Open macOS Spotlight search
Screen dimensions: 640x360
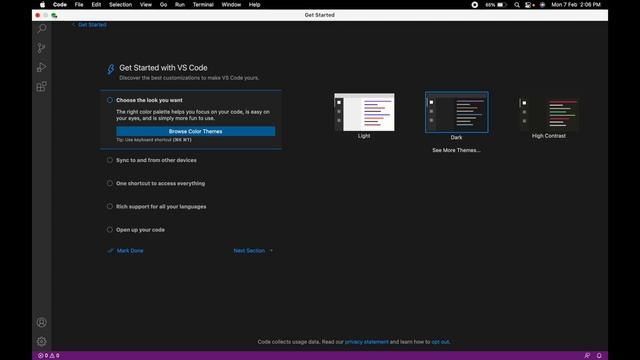pos(517,5)
